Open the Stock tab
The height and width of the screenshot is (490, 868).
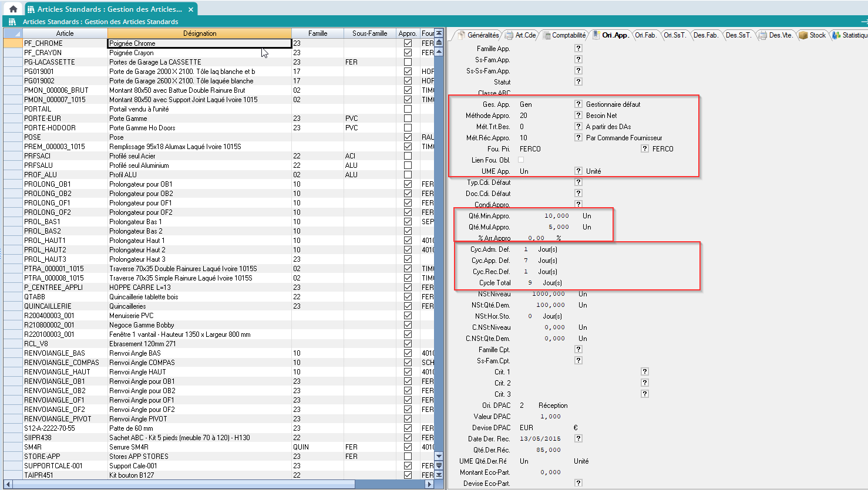click(x=813, y=35)
